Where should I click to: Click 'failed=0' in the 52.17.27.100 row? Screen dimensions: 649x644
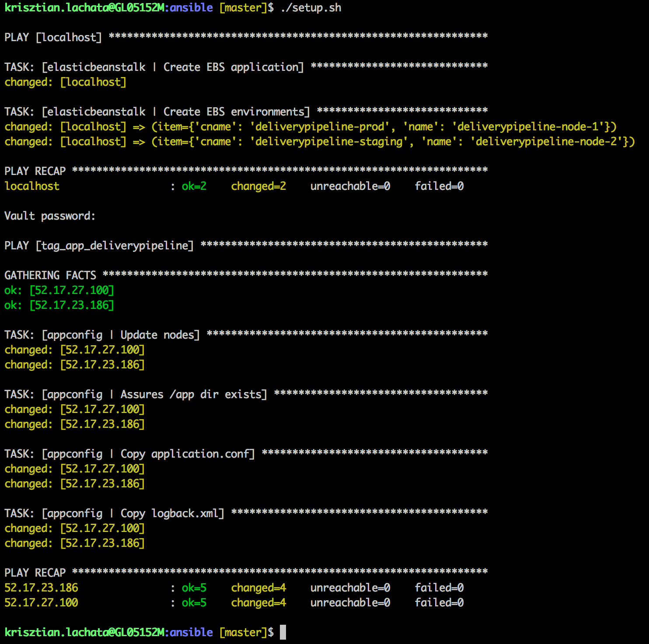(439, 603)
